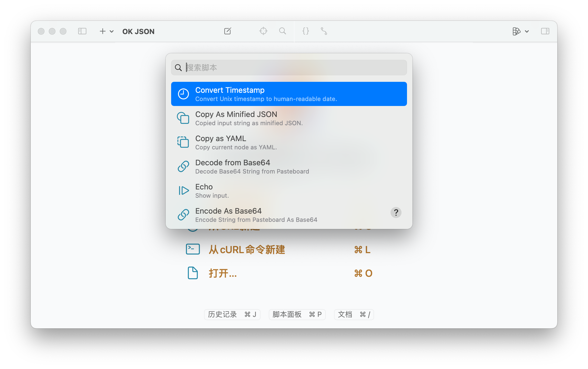Open 脚本面板 script panel button
588x369 pixels.
[x=297, y=314]
